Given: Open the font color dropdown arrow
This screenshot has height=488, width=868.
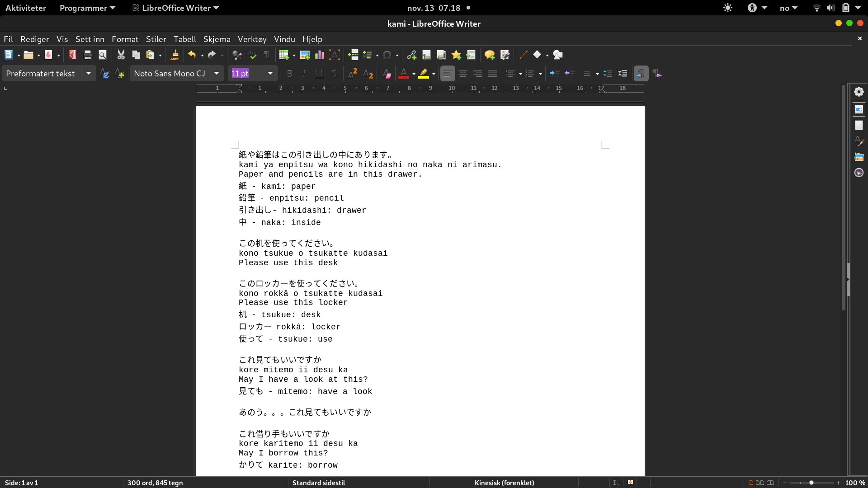Looking at the screenshot, I should pyautogui.click(x=414, y=74).
